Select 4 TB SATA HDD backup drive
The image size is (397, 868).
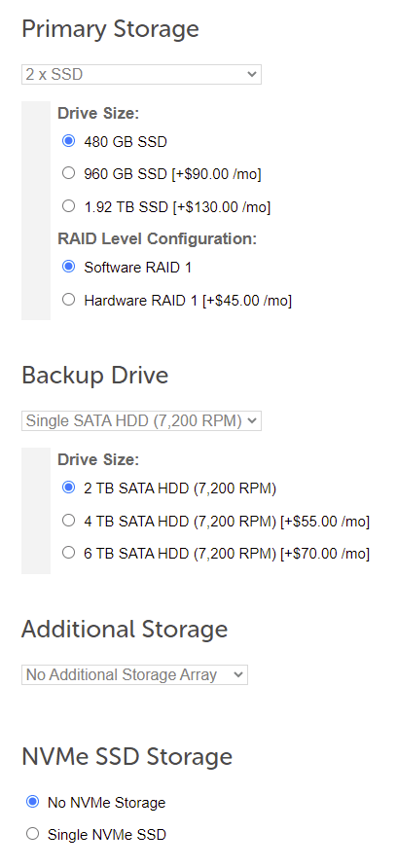tap(68, 521)
